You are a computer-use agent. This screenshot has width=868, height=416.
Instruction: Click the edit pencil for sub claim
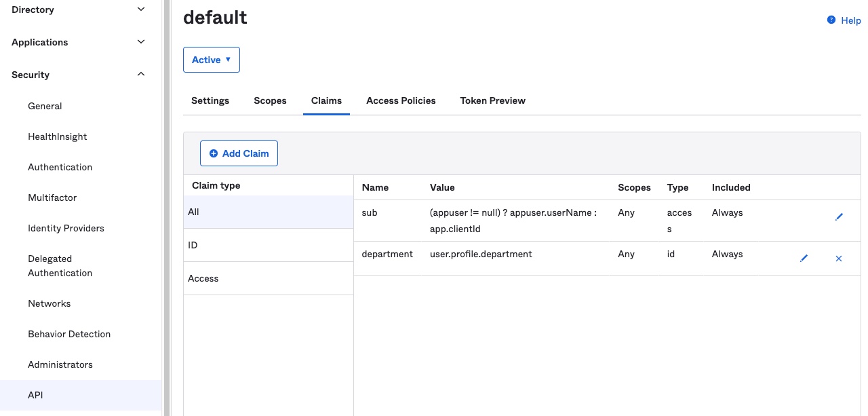839,217
